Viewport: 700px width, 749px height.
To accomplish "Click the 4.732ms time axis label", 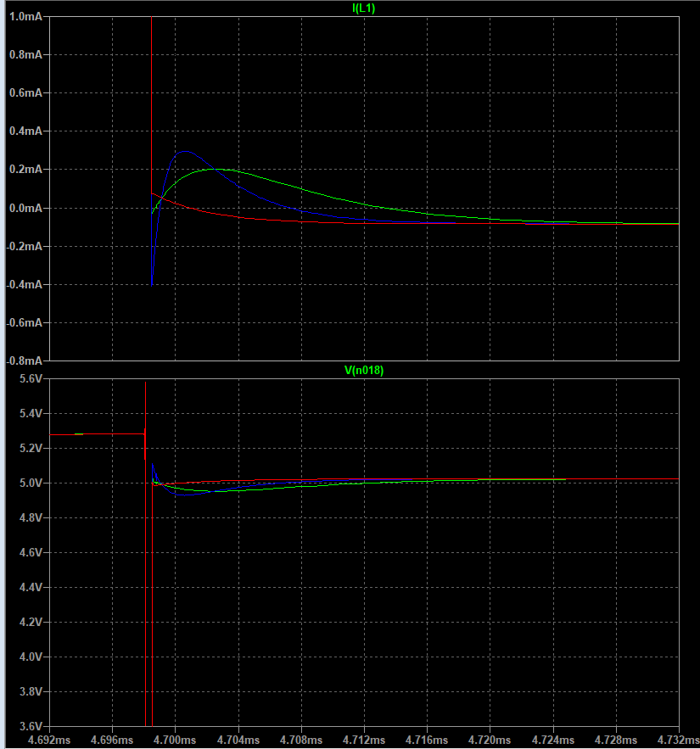I will pos(679,740).
